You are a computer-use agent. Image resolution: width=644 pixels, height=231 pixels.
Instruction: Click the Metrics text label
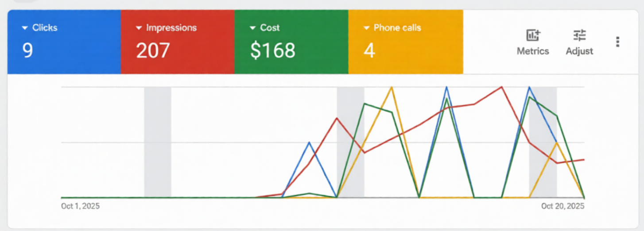[x=533, y=51]
